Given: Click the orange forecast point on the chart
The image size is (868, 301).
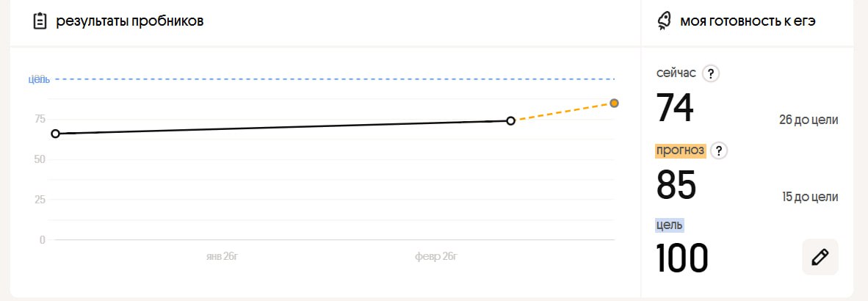Looking at the screenshot, I should (614, 103).
